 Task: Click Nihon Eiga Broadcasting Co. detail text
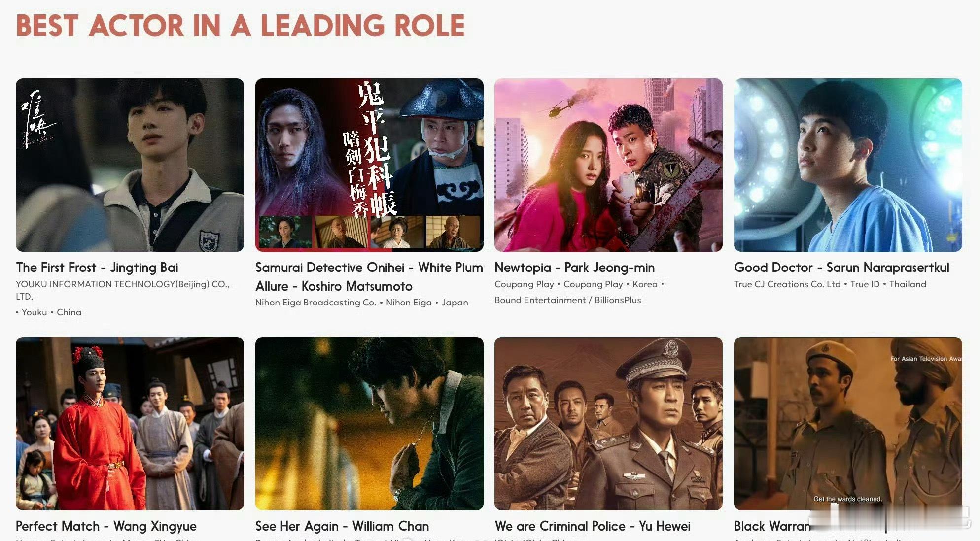pos(315,303)
